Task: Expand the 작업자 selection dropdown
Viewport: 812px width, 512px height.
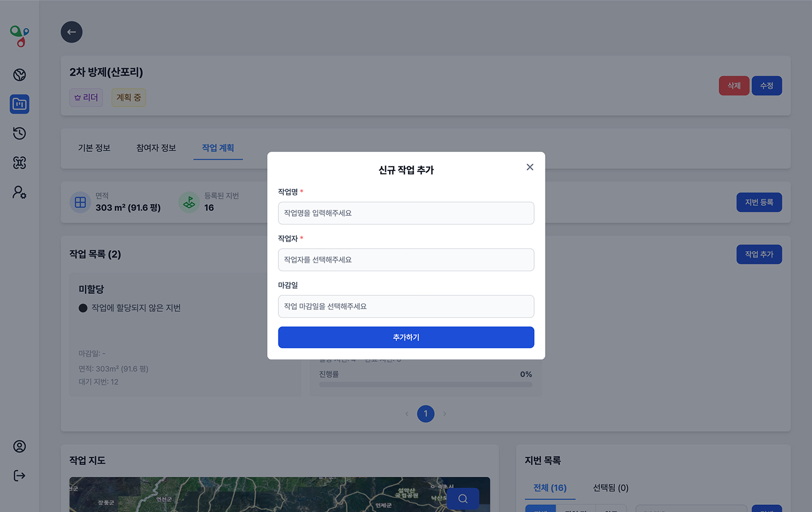Action: tap(406, 260)
